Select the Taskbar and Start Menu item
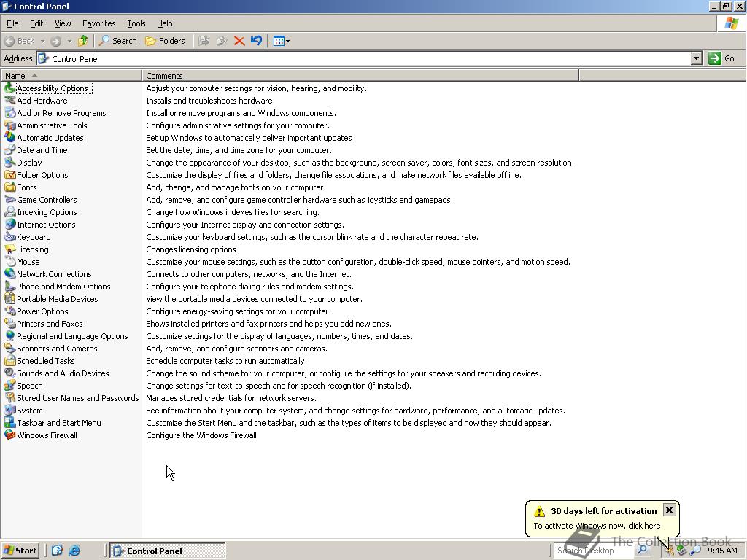 (58, 422)
